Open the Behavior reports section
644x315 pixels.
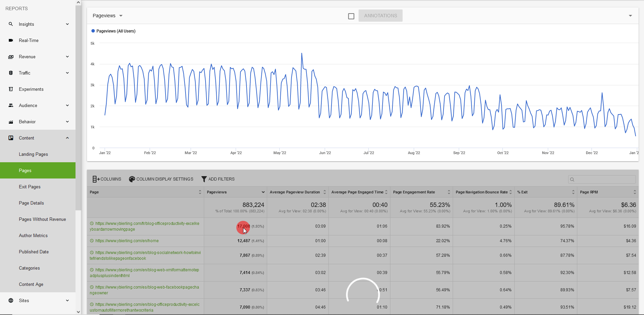[x=27, y=122]
